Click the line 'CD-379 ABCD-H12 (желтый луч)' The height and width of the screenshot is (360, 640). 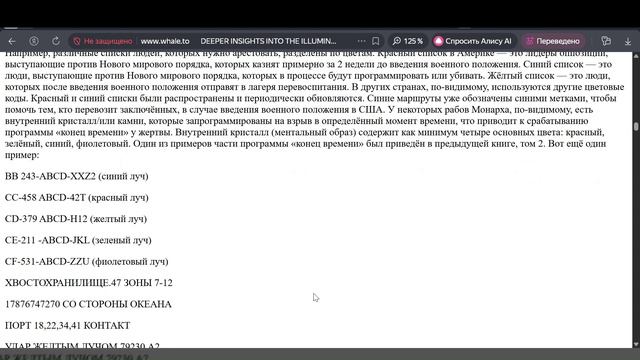pyautogui.click(x=76, y=219)
